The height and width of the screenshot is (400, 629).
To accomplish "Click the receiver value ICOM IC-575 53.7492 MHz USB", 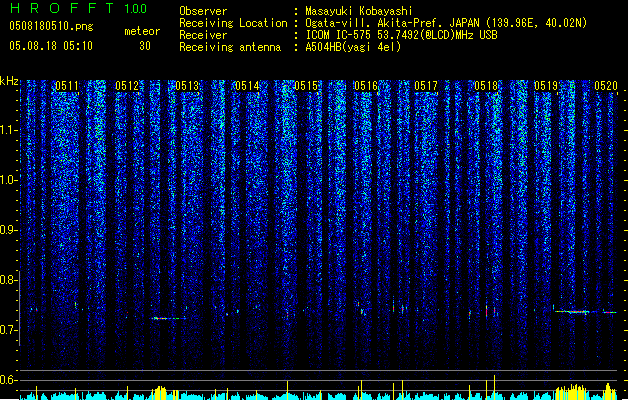I will [401, 35].
